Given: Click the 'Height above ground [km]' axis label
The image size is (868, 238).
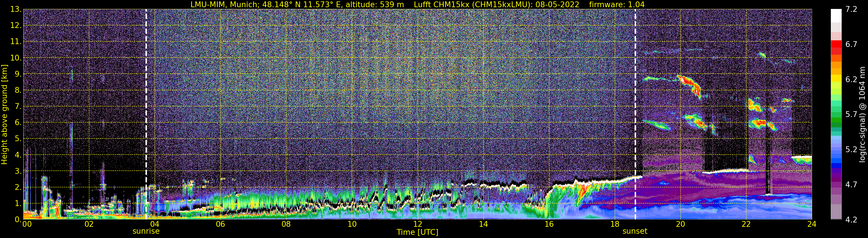Looking at the screenshot, I should click(4, 114).
